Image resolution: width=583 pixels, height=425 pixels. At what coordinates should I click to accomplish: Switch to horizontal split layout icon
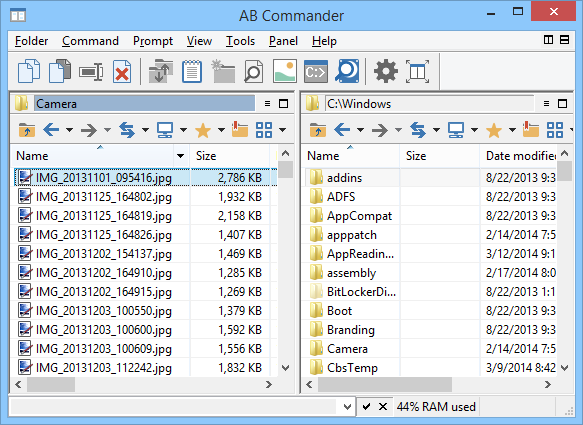[x=564, y=39]
